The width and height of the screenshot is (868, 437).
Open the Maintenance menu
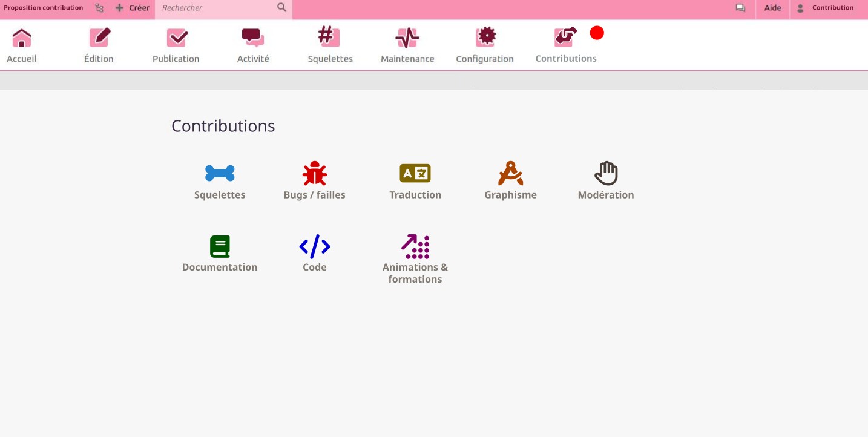pos(407,45)
